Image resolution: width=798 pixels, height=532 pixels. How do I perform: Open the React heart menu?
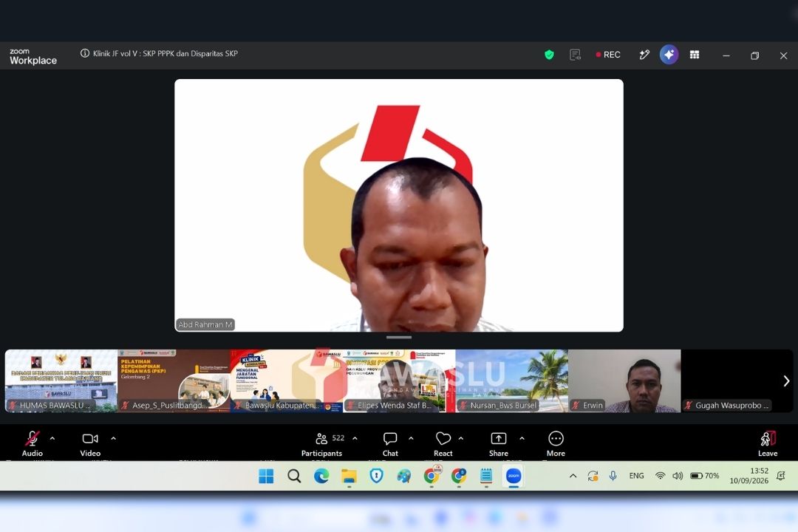(443, 443)
